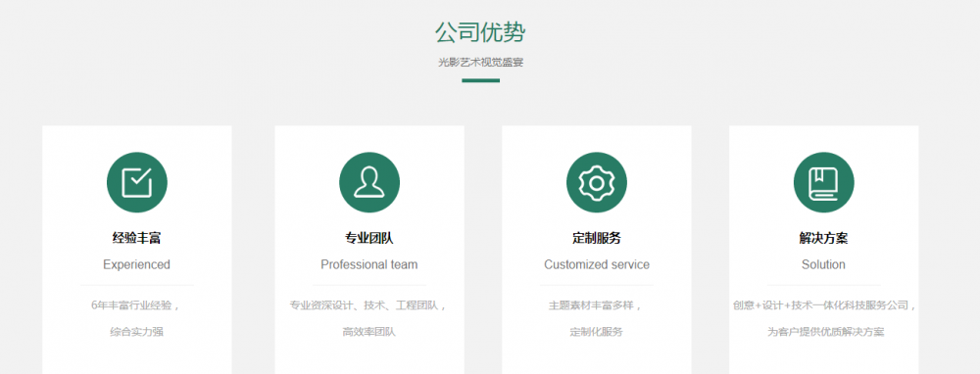Image resolution: width=980 pixels, height=374 pixels.
Task: Click the gear icon above 定制服务
Action: point(596,182)
